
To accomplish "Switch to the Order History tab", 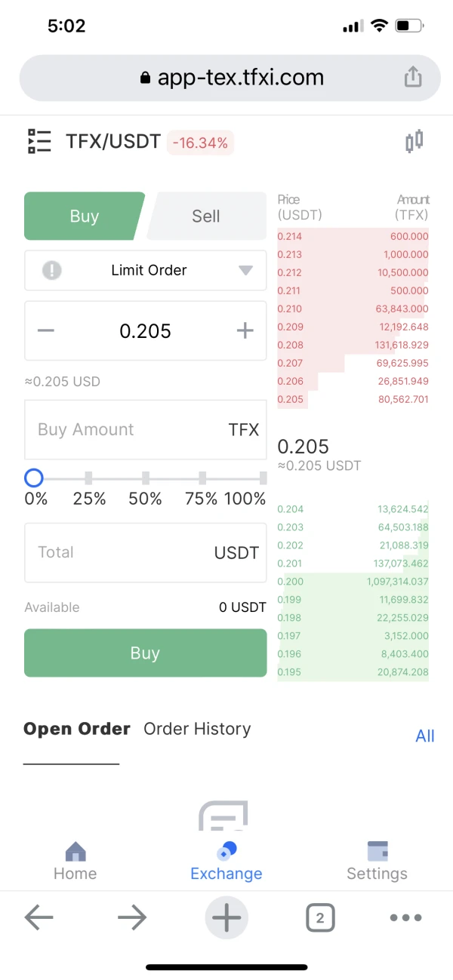I will click(x=197, y=729).
